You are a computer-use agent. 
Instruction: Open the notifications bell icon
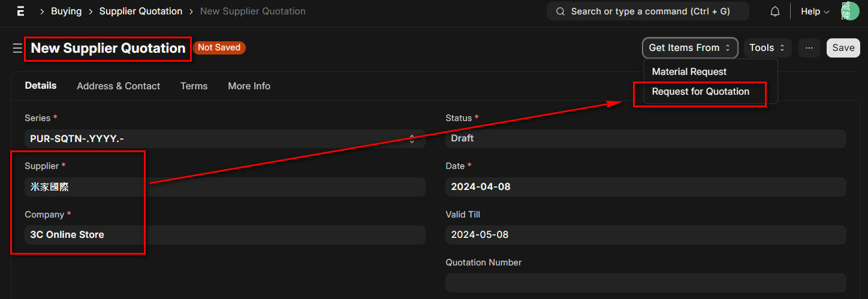pos(775,11)
